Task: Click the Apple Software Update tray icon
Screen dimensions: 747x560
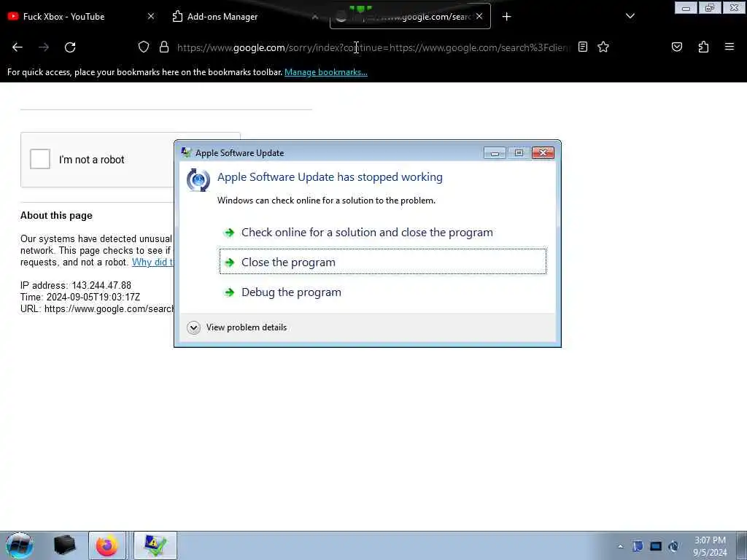Action: tap(673, 547)
